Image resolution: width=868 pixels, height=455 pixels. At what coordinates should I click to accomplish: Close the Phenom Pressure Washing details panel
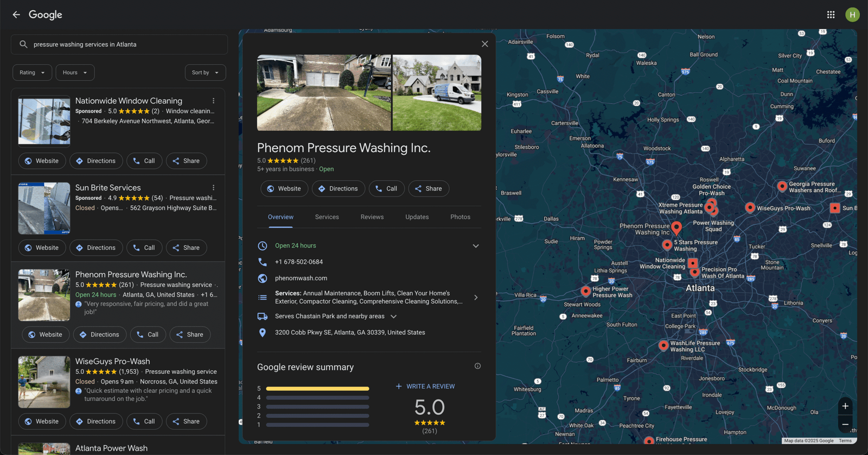coord(485,44)
